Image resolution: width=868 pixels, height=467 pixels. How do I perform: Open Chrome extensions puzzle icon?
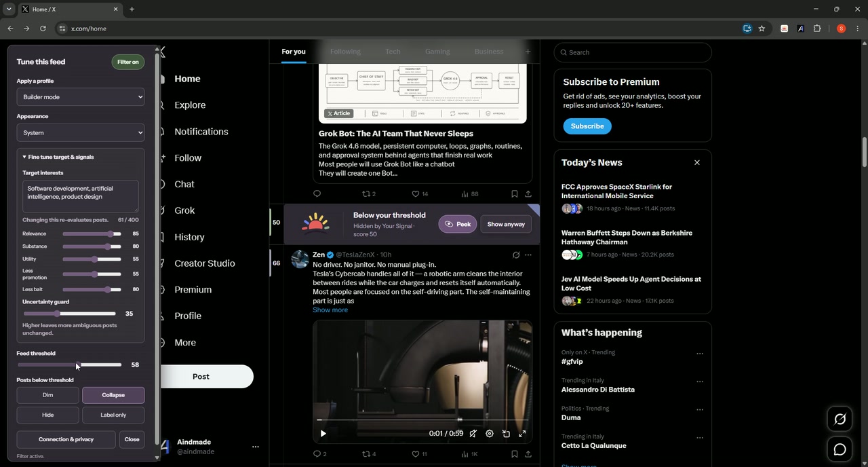(x=816, y=29)
